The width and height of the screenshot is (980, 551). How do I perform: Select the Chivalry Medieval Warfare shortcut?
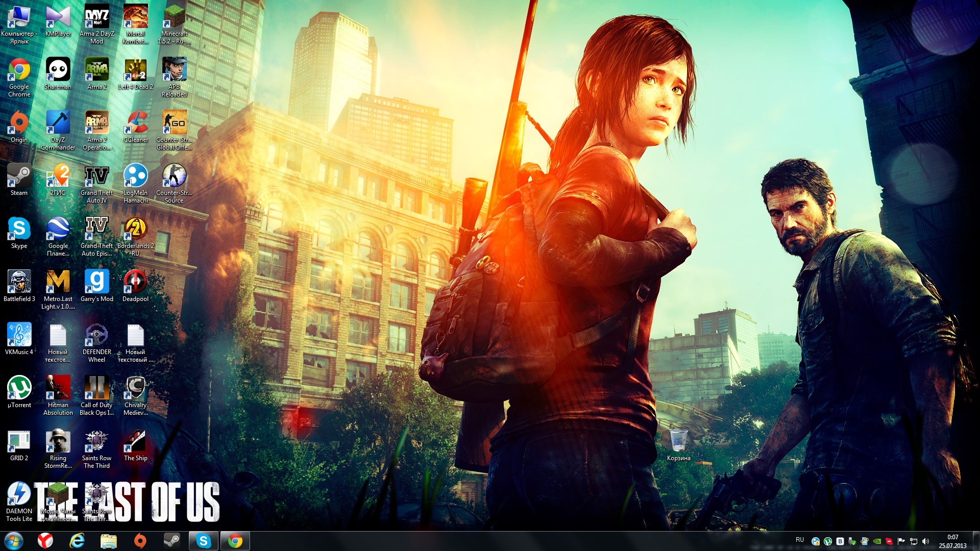(136, 396)
